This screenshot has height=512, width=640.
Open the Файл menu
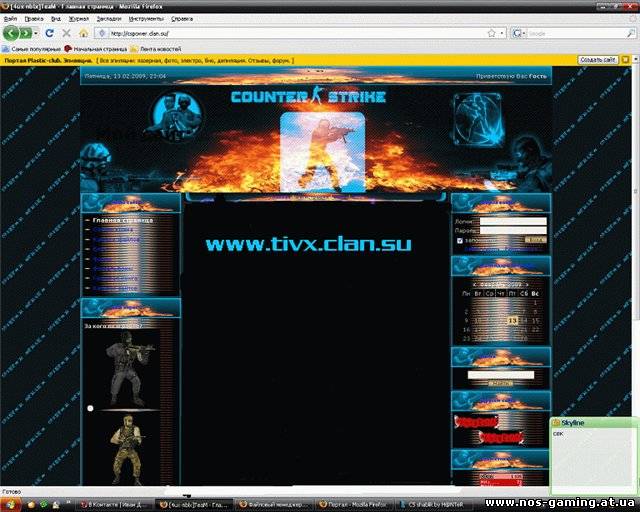10,19
